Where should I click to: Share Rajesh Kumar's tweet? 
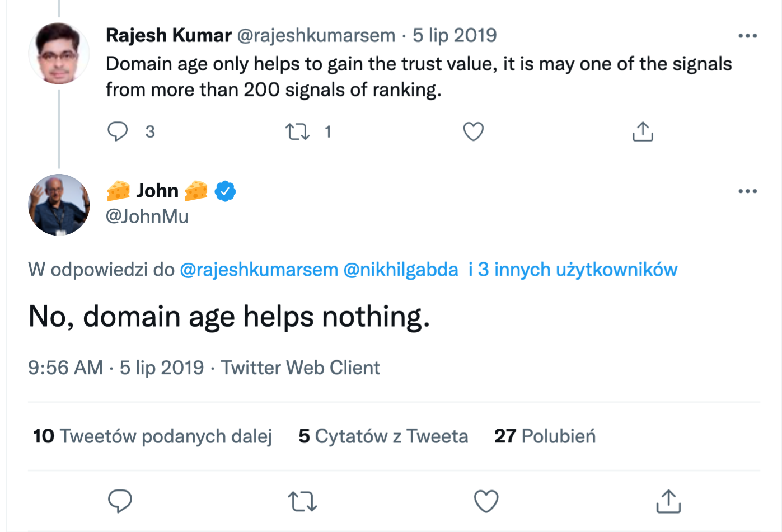643,131
